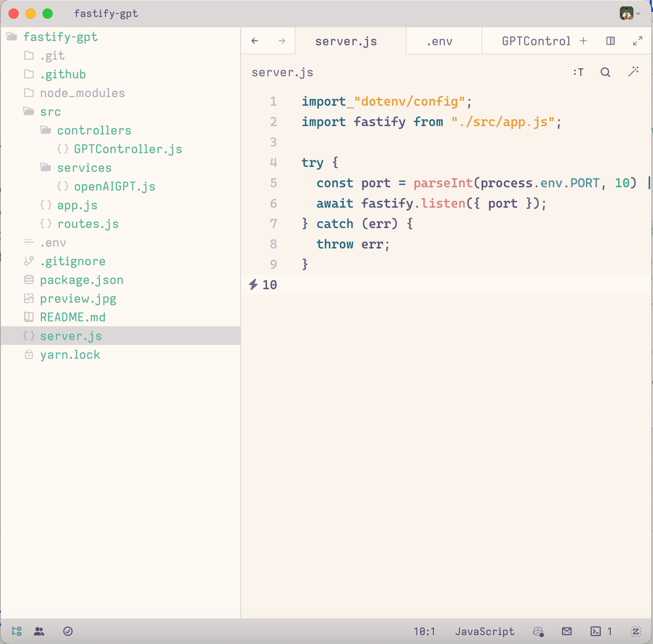Open the Copilot status icon
This screenshot has width=653, height=644.
pyautogui.click(x=538, y=632)
